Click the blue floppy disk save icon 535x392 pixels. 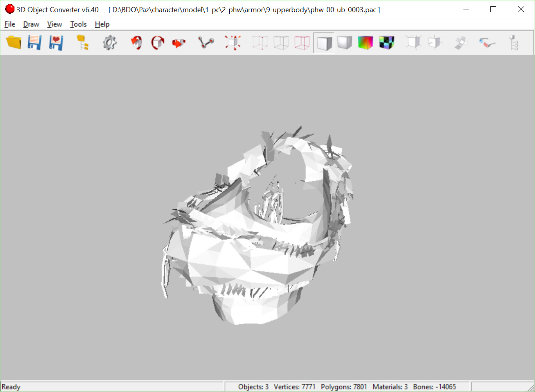[34, 42]
